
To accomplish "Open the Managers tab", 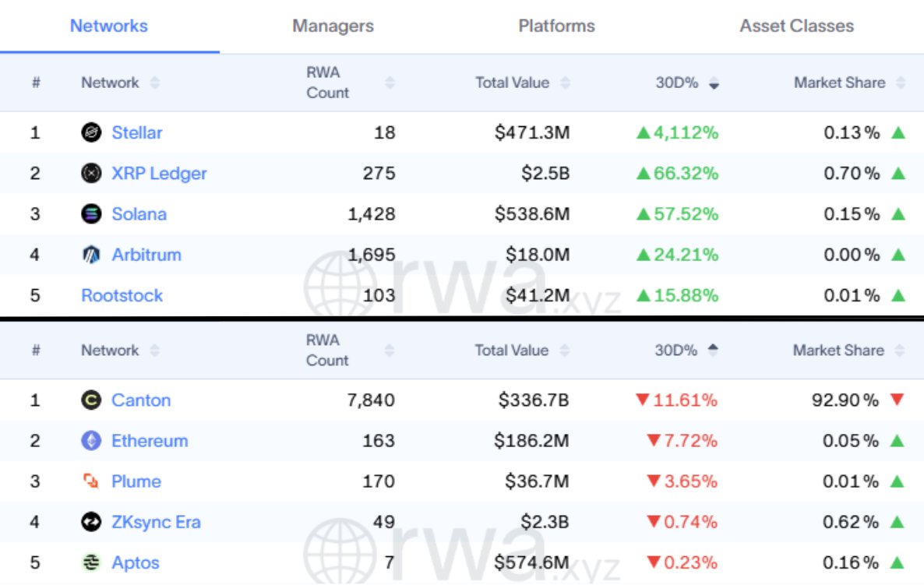I will tap(333, 26).
